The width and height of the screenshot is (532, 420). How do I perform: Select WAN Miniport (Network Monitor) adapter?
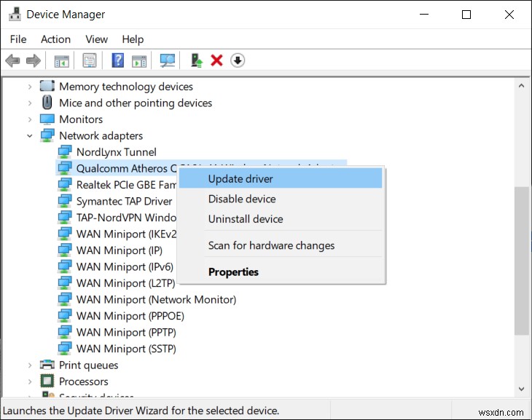coord(156,299)
